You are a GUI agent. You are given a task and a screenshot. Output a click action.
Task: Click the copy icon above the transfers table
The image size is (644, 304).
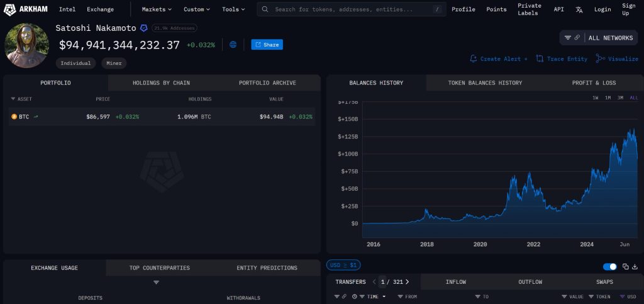pos(626,267)
